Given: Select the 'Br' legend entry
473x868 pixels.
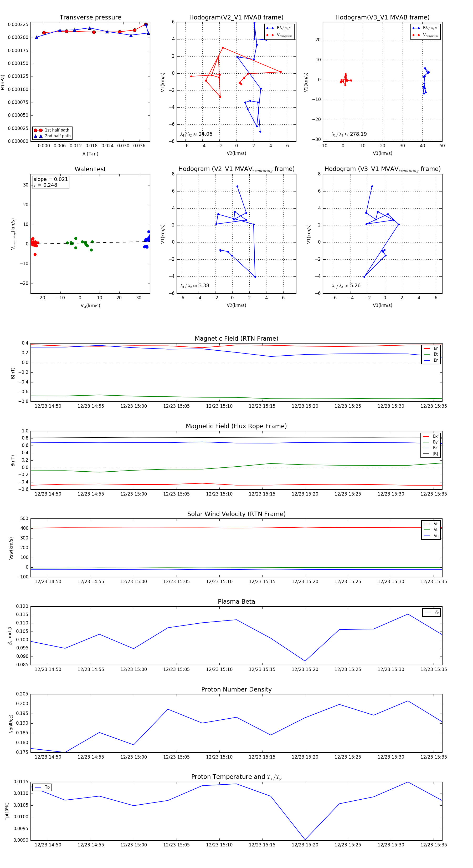Looking at the screenshot, I should pos(431,349).
